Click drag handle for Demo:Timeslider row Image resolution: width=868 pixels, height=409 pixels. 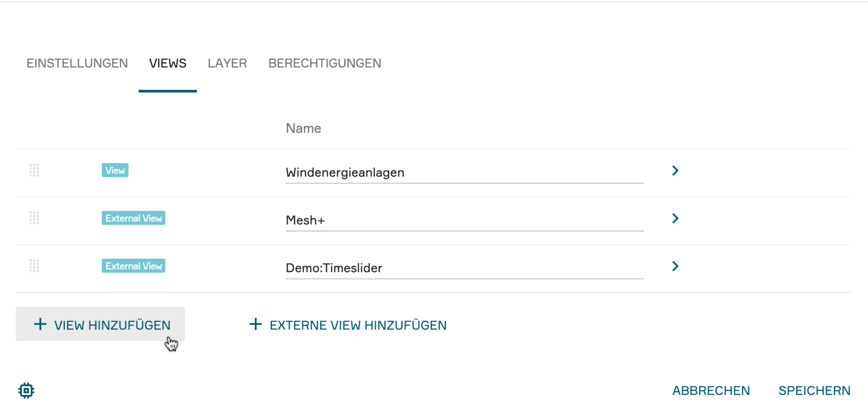34,266
